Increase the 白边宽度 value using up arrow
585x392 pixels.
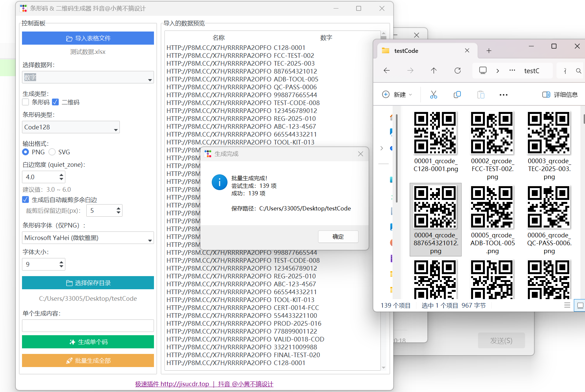(61, 175)
